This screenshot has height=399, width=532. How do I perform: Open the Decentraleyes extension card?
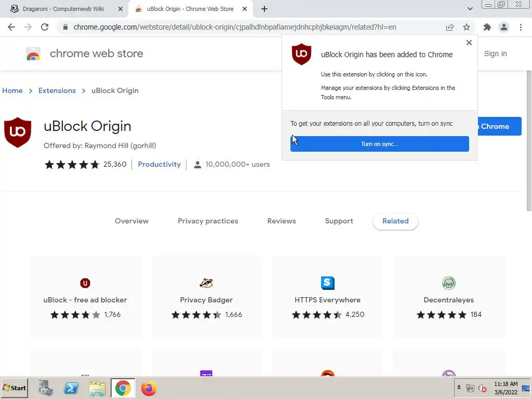click(448, 297)
